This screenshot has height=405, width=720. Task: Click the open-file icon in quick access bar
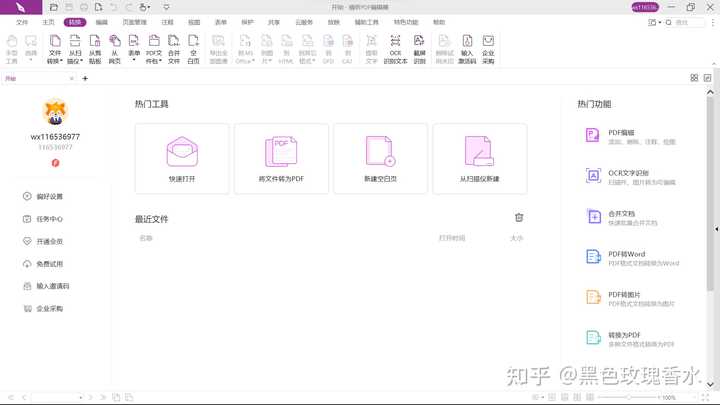[x=54, y=7]
